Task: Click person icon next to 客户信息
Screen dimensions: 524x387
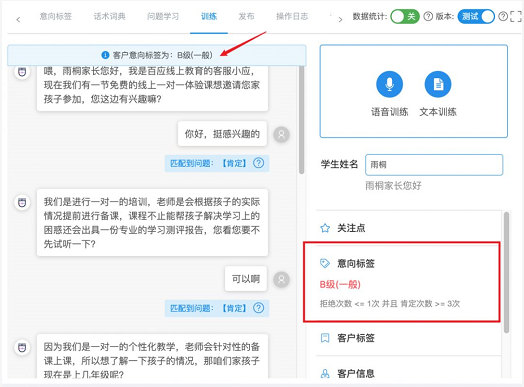Action: (x=325, y=373)
